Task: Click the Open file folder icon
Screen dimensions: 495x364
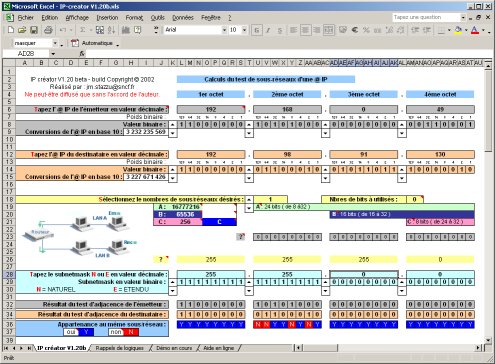Action: [22, 30]
